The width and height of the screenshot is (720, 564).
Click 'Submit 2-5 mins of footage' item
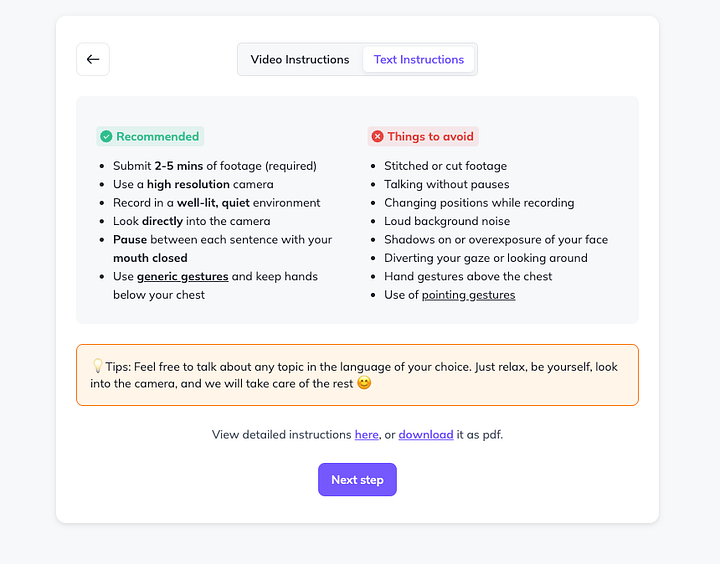coord(215,166)
